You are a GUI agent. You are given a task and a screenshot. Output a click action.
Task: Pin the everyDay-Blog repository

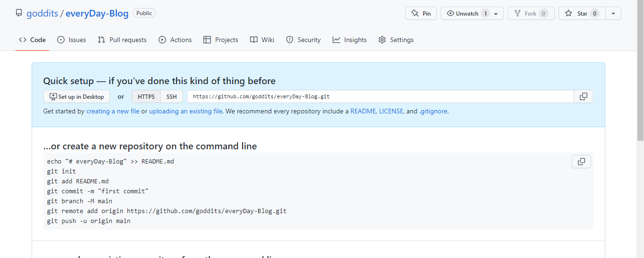[421, 13]
